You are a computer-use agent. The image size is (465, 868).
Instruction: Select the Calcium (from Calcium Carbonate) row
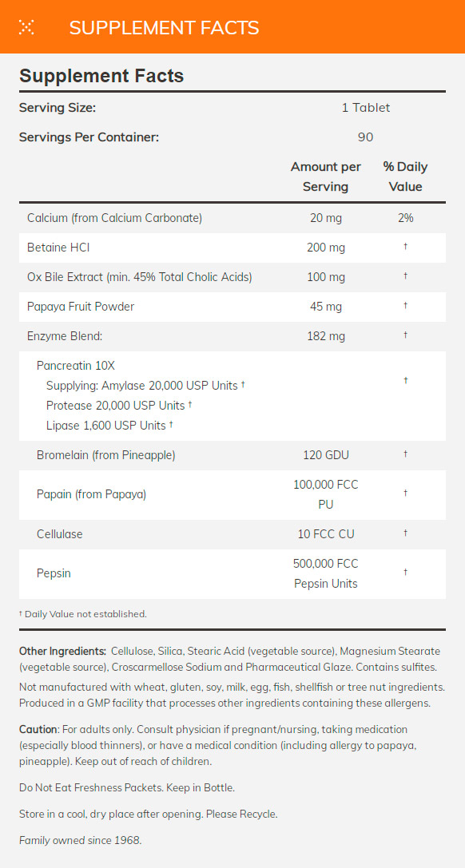pyautogui.click(x=232, y=218)
